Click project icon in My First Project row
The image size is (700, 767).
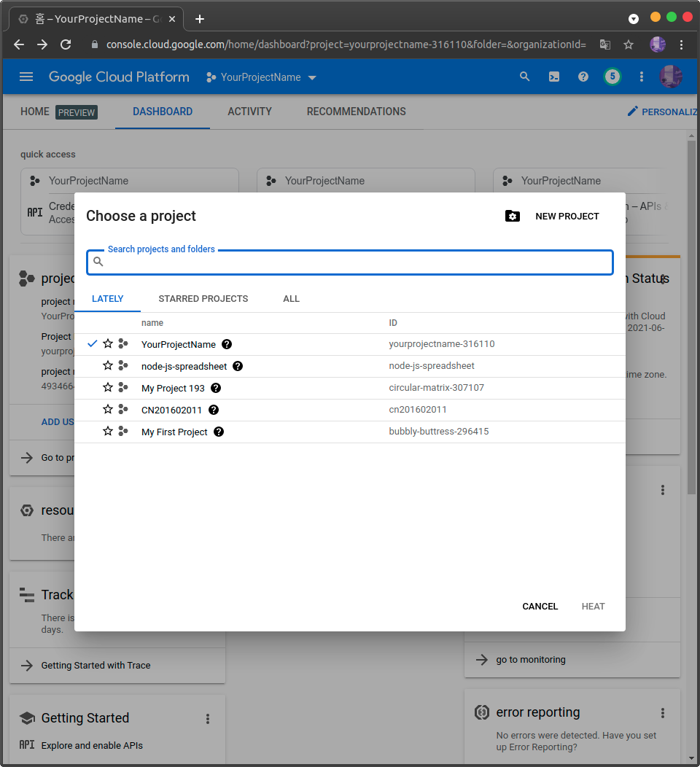click(x=123, y=431)
